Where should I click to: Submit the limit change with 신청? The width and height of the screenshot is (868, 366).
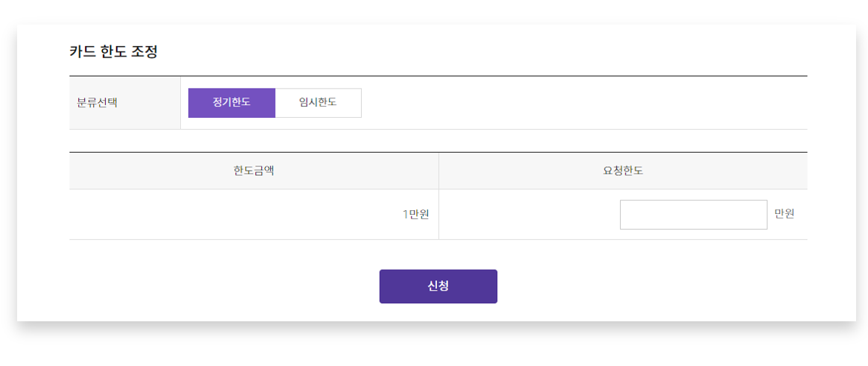tap(438, 286)
